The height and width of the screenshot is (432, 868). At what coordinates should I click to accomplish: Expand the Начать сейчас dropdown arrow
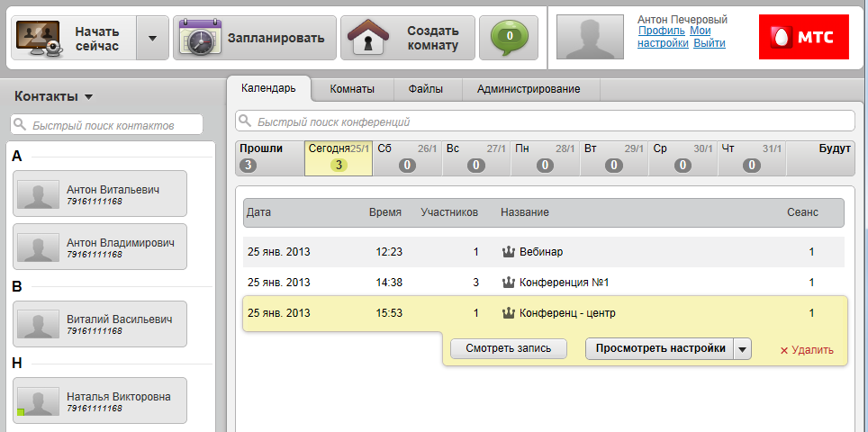click(152, 38)
